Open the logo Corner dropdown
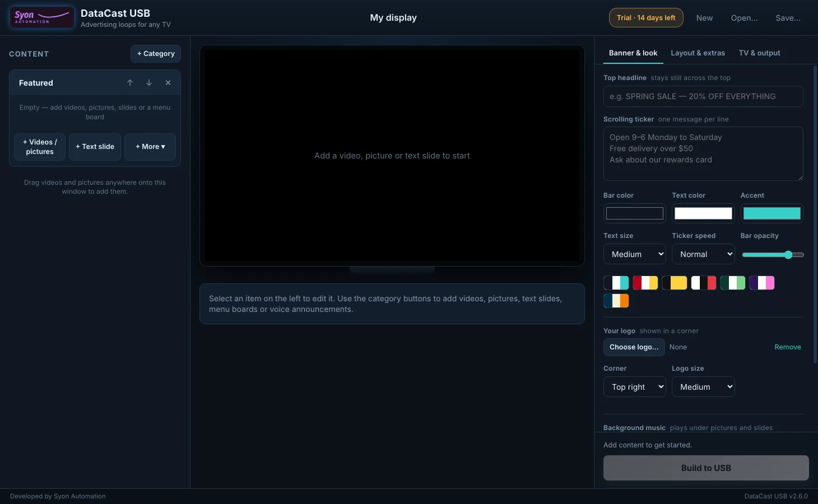The image size is (818, 504). pyautogui.click(x=635, y=387)
